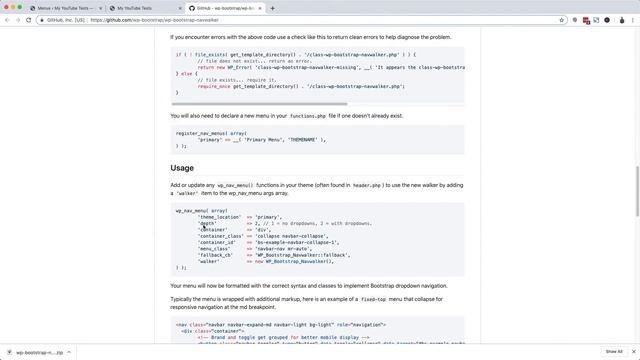The height and width of the screenshot is (360, 640).
Task: Switch to the My YouTube Tests tab
Action: pyautogui.click(x=145, y=8)
